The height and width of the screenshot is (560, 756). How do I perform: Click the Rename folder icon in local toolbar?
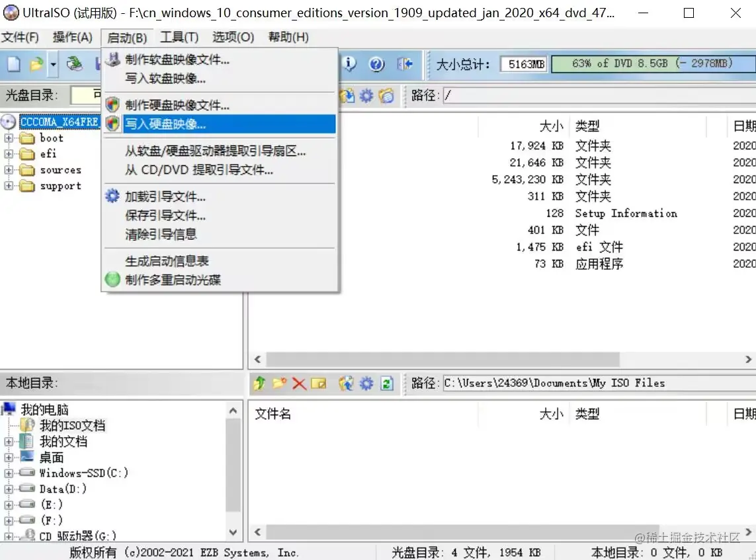(318, 383)
